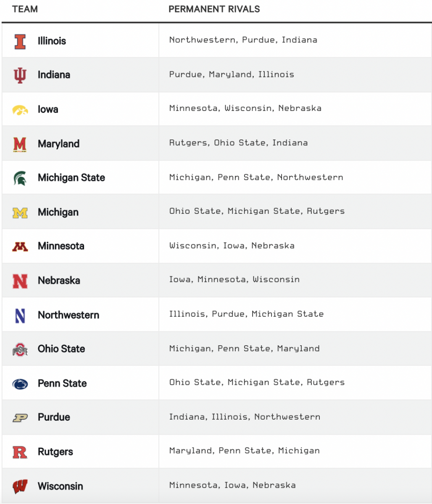This screenshot has height=504, width=432.
Task: Click the Penn State team name
Action: (x=62, y=383)
